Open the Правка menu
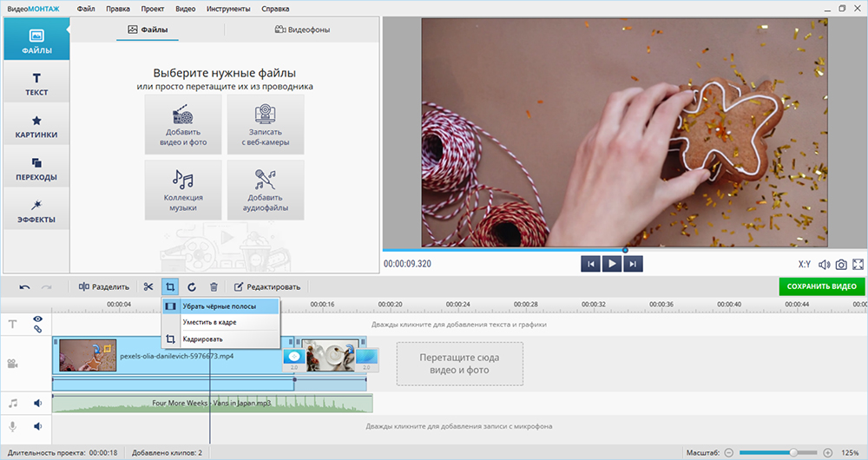The image size is (868, 460). click(118, 9)
